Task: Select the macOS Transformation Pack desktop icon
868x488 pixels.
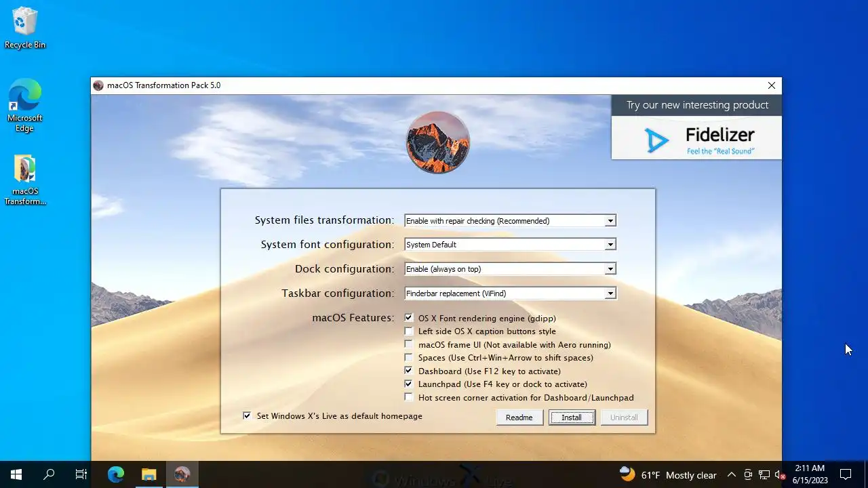Action: click(x=25, y=180)
